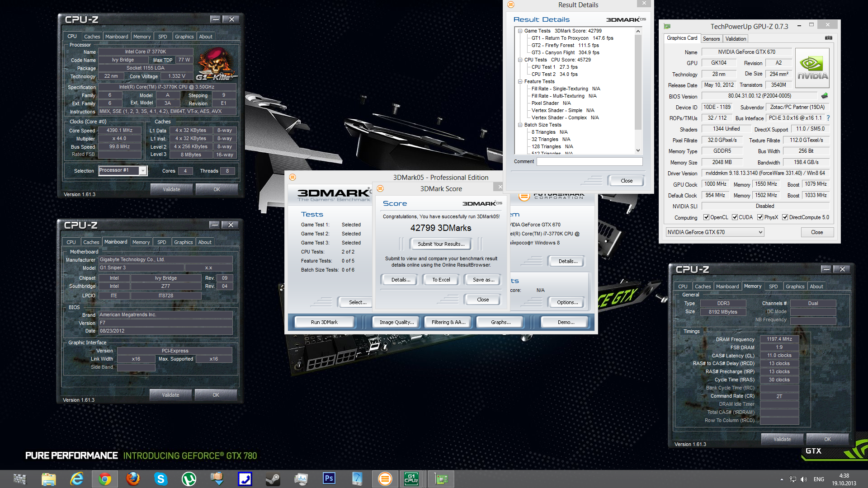The image size is (868, 488).
Task: Open Internet Explorer from the taskbar
Action: coord(77,479)
